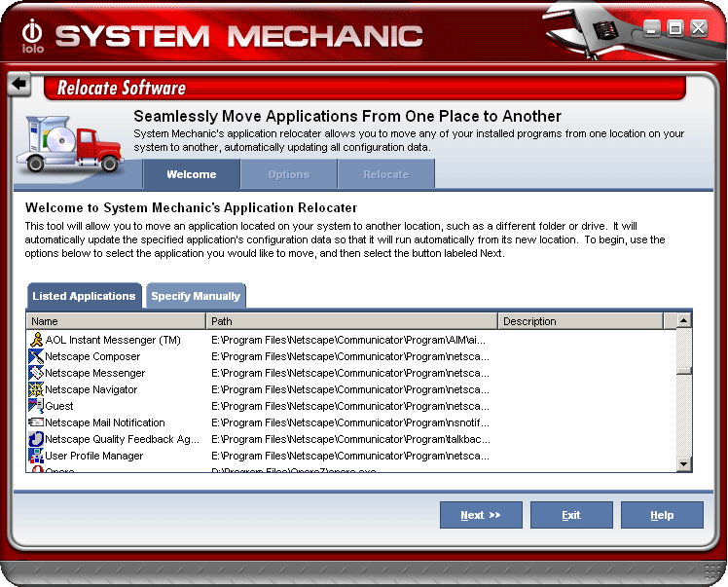This screenshot has height=587, width=728.
Task: Switch to the Options wizard tab
Action: [289, 174]
